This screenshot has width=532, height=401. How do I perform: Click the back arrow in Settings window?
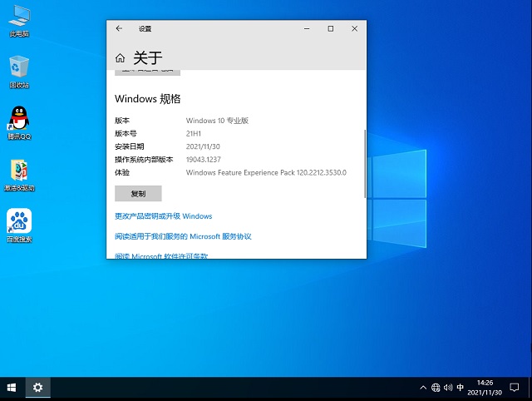tap(119, 28)
